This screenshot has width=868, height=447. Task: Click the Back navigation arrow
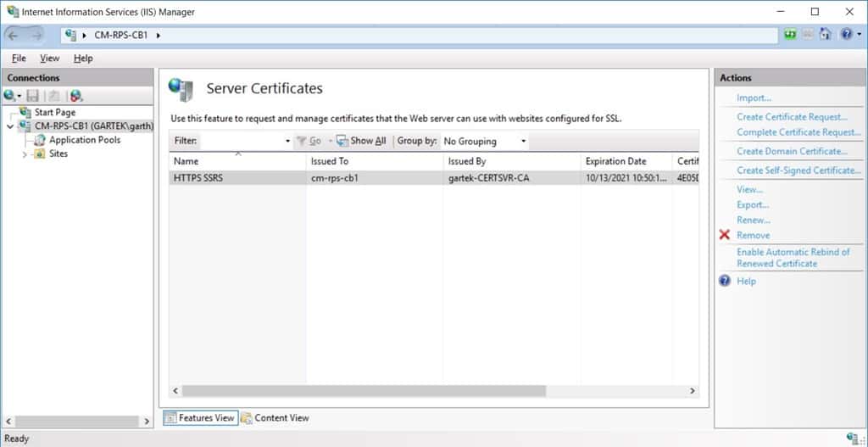tap(14, 35)
